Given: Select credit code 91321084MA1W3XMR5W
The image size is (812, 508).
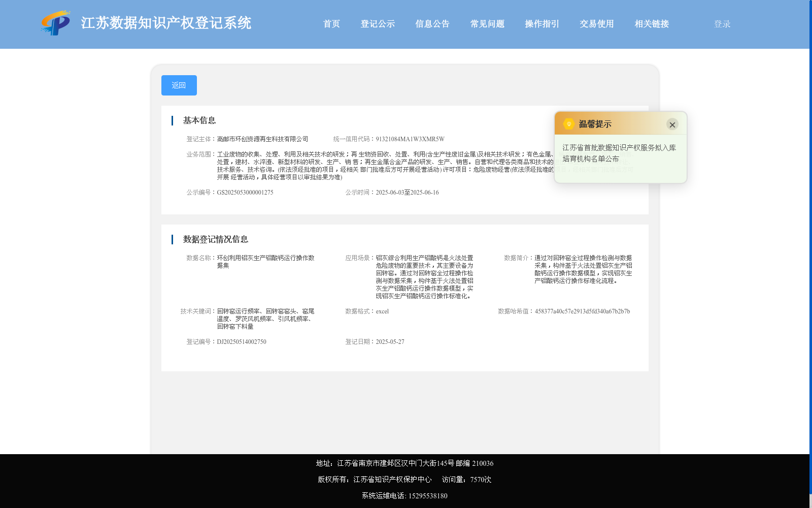Looking at the screenshot, I should pyautogui.click(x=410, y=139).
